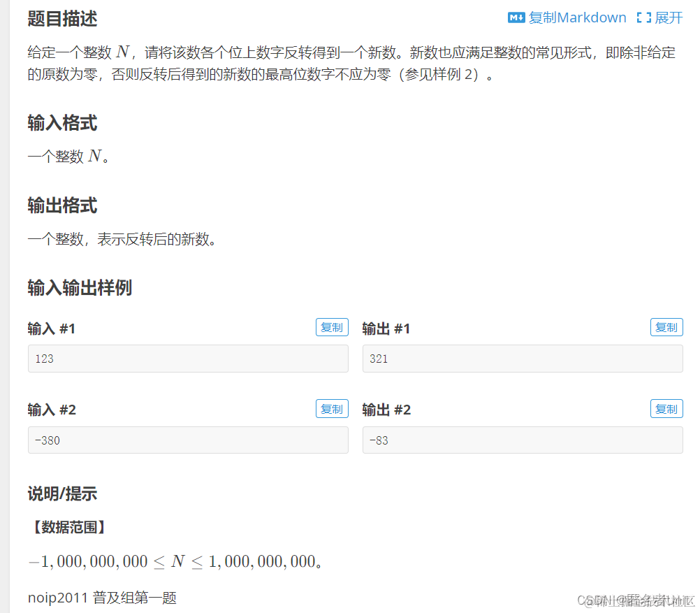Click the input box containing -380
The image size is (700, 613).
pos(188,440)
